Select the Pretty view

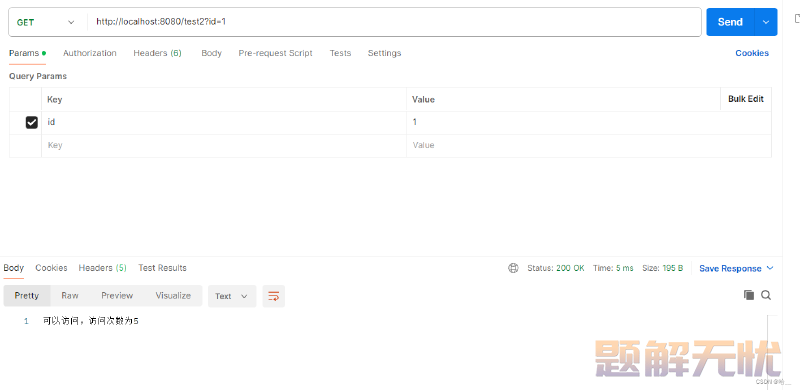pos(27,296)
